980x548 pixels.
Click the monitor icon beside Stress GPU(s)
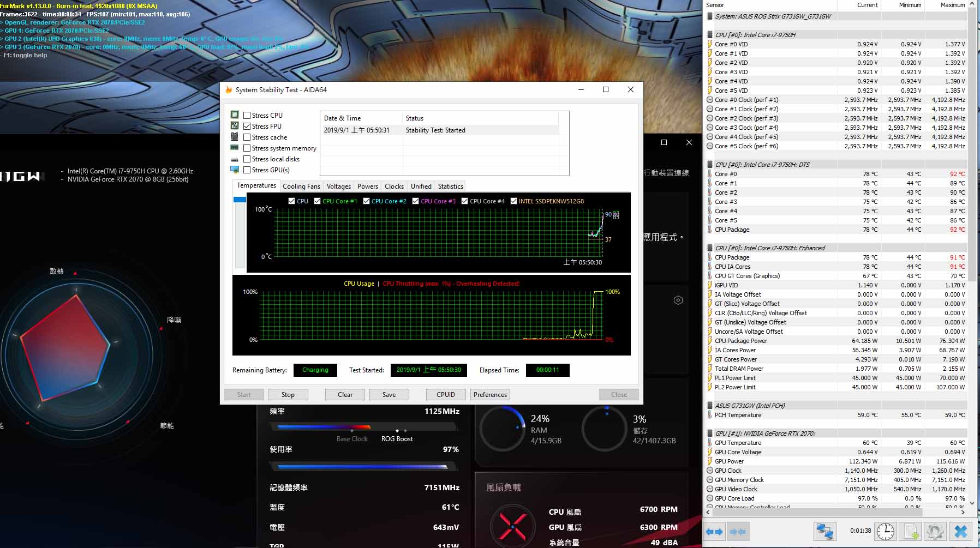235,170
